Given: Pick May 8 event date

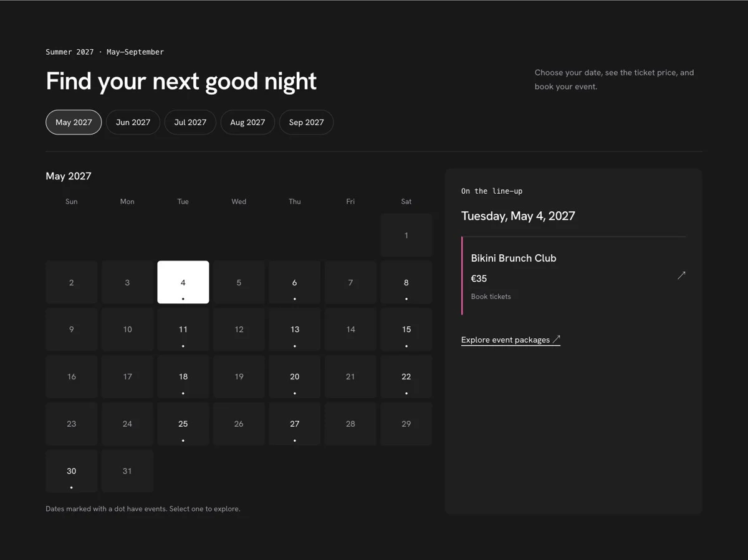Looking at the screenshot, I should tap(406, 282).
